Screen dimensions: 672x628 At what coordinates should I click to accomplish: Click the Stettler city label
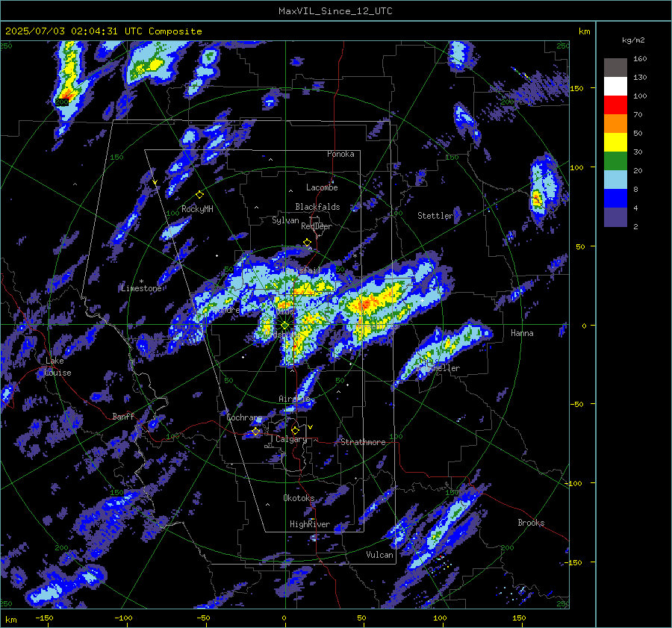(x=435, y=216)
